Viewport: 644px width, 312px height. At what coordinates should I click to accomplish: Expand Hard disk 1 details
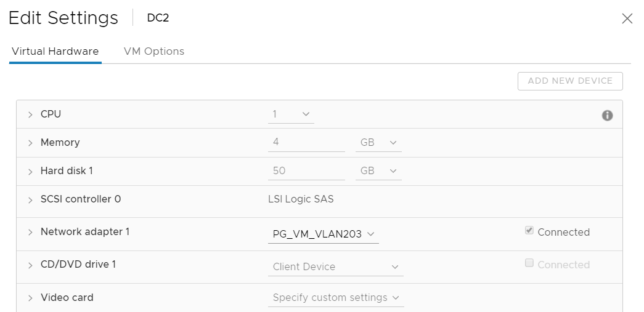click(x=30, y=172)
